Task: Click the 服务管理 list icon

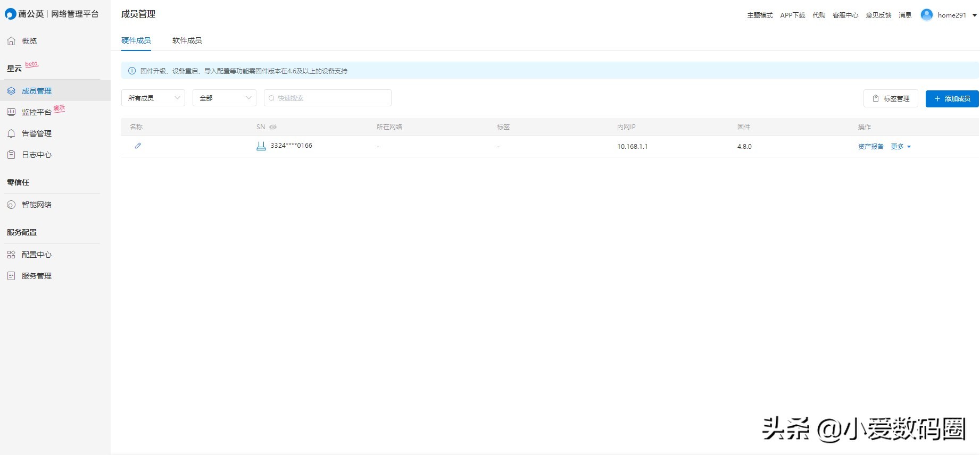Action: point(11,276)
